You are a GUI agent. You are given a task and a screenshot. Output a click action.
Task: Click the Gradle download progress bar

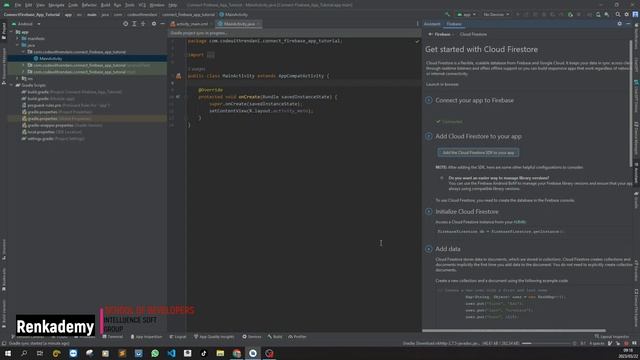click(547, 343)
